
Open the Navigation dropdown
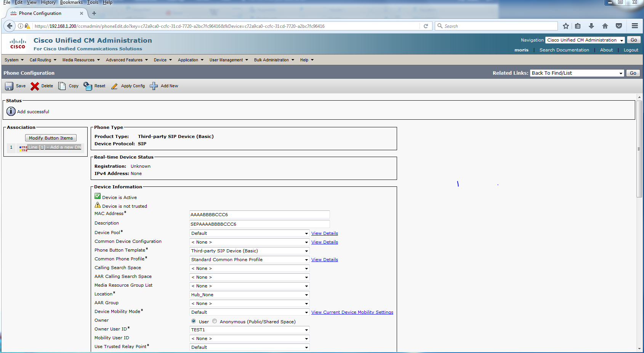(x=585, y=40)
